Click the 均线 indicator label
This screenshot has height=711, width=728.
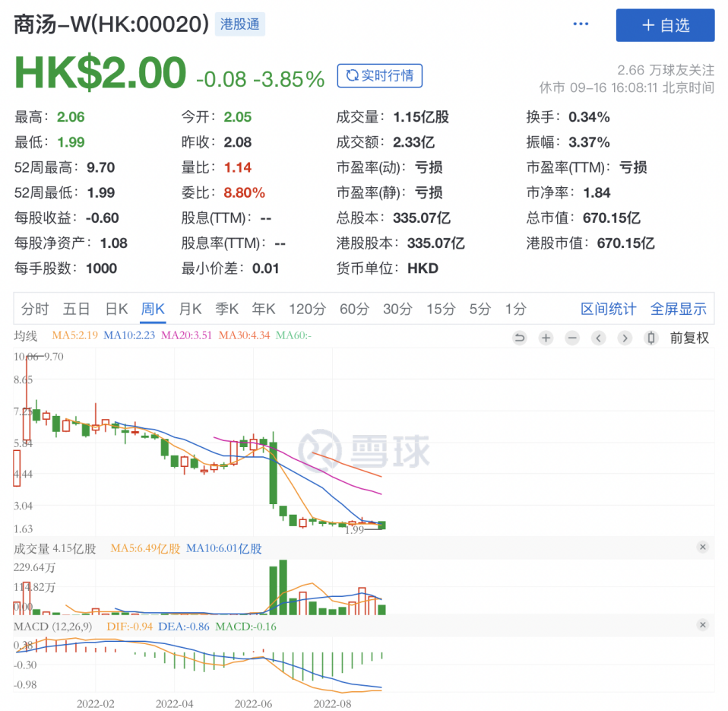(26, 335)
